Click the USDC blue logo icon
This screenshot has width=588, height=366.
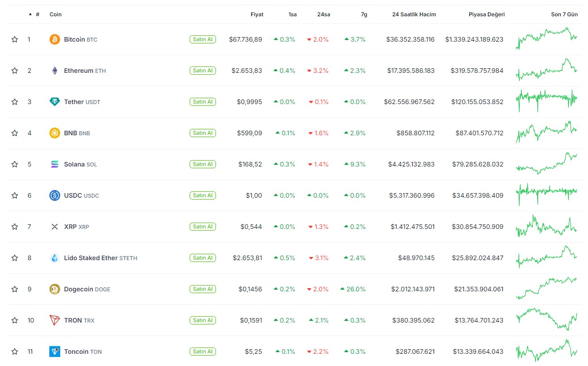[x=54, y=195]
